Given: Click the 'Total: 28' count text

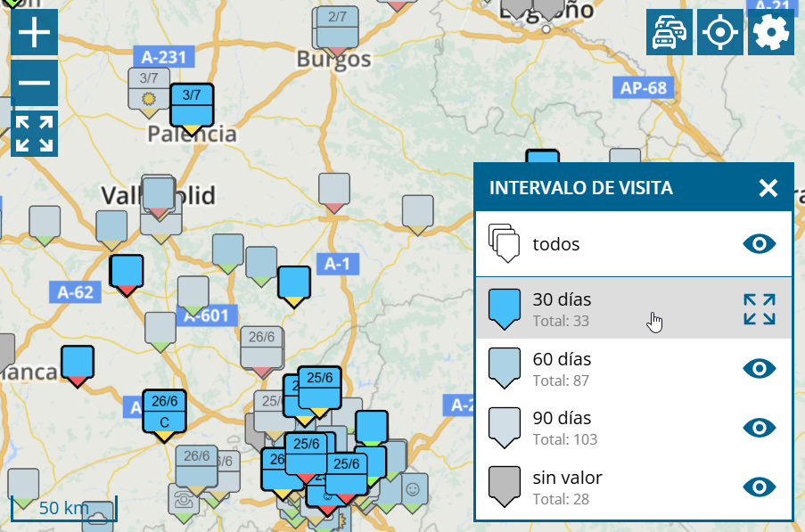Looking at the screenshot, I should (x=561, y=499).
